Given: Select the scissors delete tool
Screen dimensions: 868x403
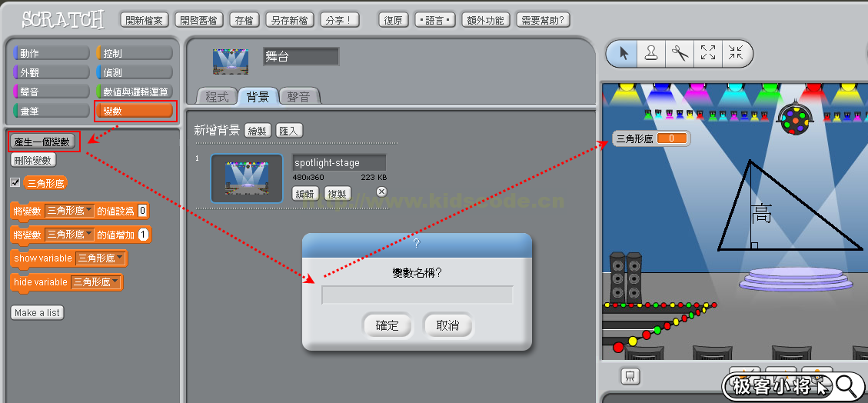Looking at the screenshot, I should click(x=680, y=53).
